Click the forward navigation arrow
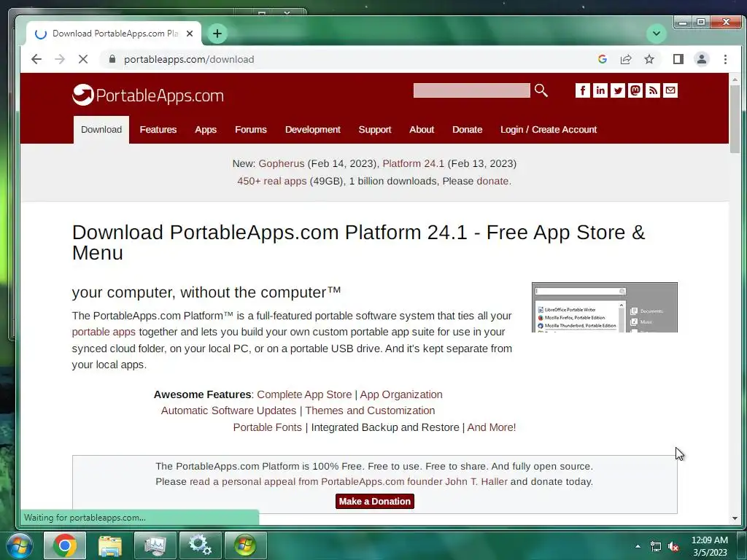The width and height of the screenshot is (747, 560). [60, 59]
